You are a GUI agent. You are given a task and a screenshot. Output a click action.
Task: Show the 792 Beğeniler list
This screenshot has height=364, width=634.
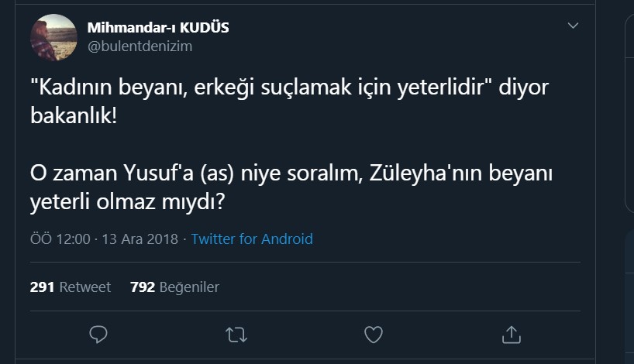click(x=174, y=287)
